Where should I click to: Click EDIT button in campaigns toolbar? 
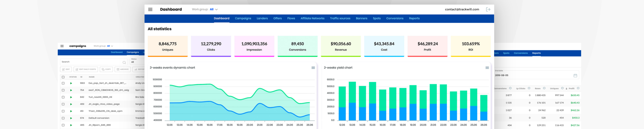point(66,69)
